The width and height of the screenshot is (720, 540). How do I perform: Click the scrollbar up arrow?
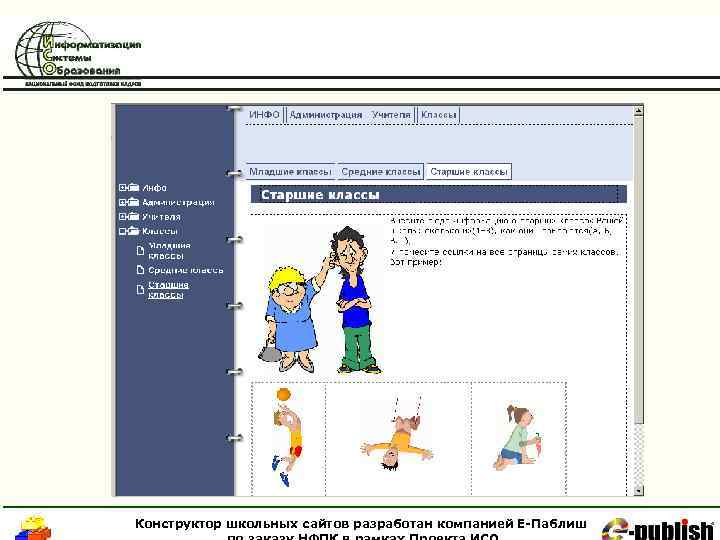point(638,110)
